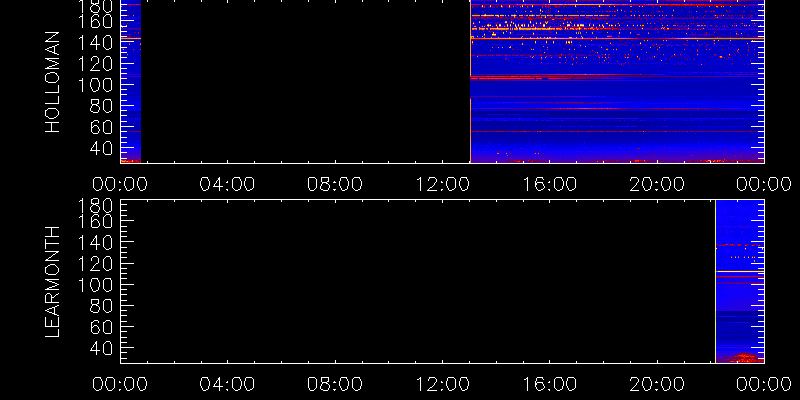Pick the 120 tick label on the Learmonth axis
Image resolution: width=800 pixels, height=400 pixels.
click(94, 264)
